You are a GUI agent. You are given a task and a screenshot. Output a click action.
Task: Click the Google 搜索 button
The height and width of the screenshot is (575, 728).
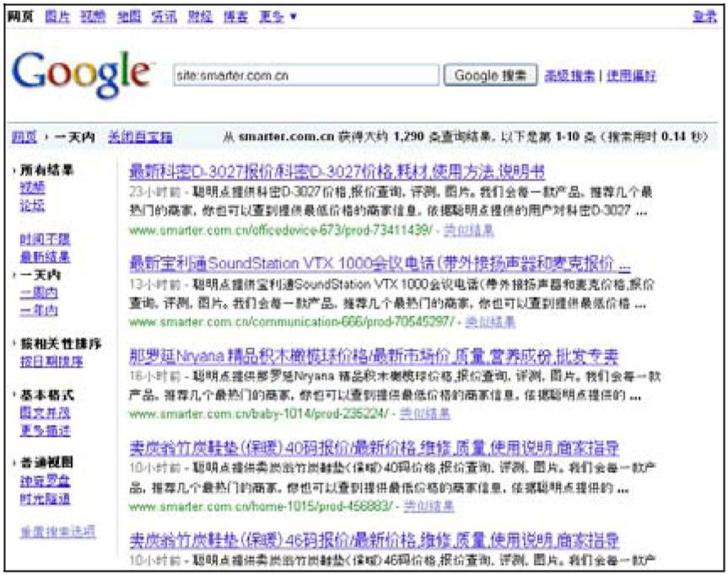490,75
